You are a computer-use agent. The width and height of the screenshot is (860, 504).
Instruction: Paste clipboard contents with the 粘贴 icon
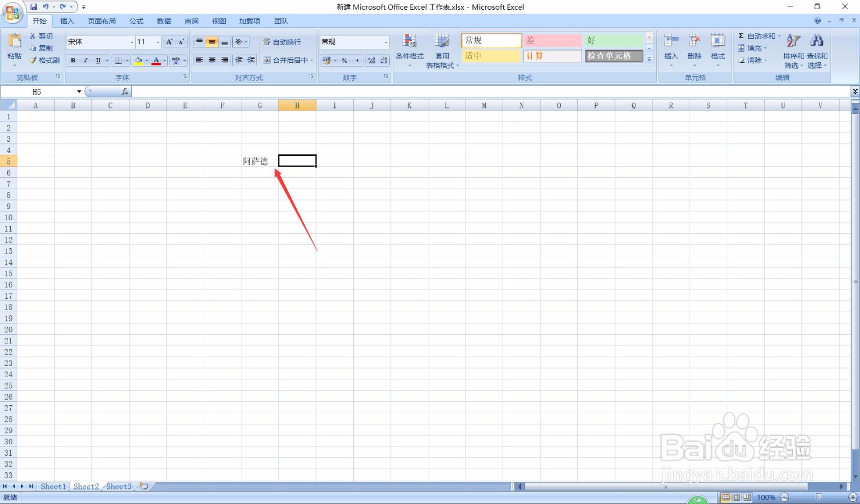[x=15, y=41]
